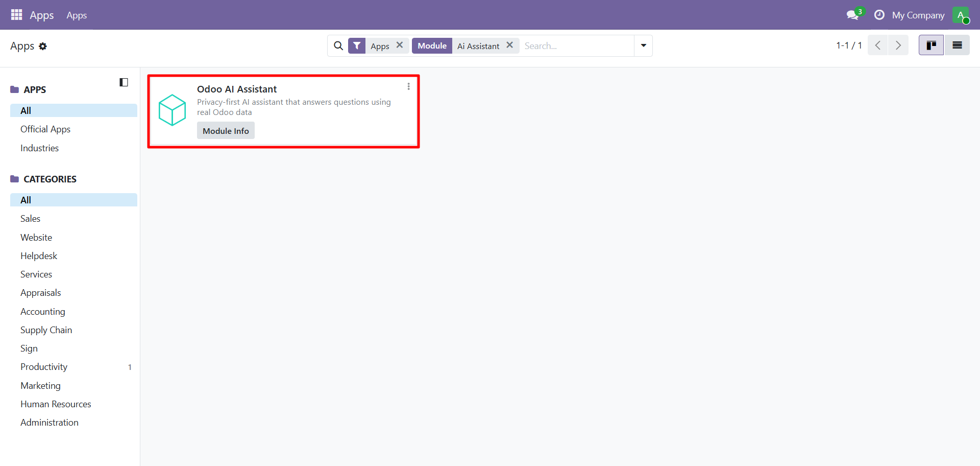980x466 pixels.
Task: Click the Odoo AI Assistant cube icon
Action: [x=172, y=110]
